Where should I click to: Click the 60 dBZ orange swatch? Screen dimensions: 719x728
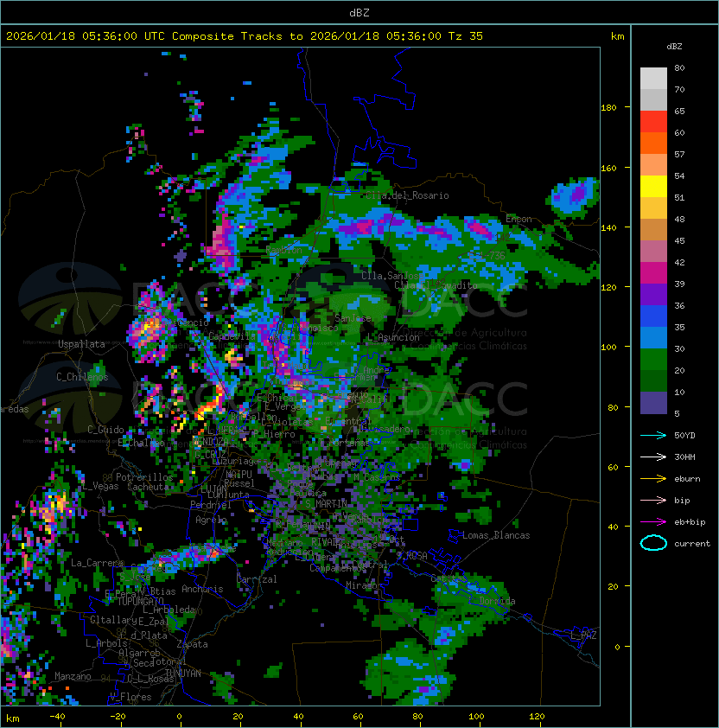653,143
